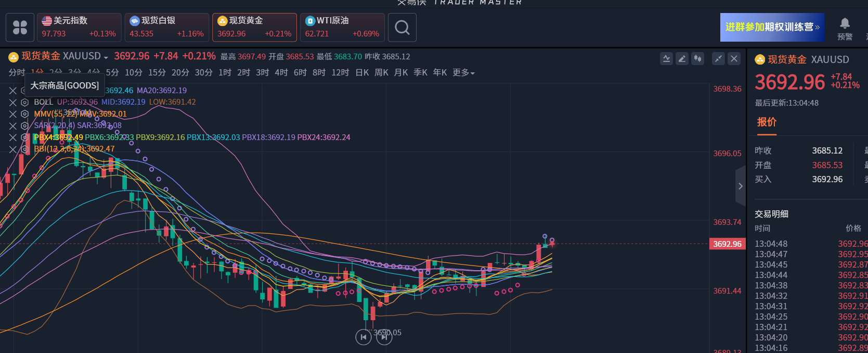Viewport: 868px width, 353px height.
Task: Switch to 3时 timeframe
Action: point(262,72)
